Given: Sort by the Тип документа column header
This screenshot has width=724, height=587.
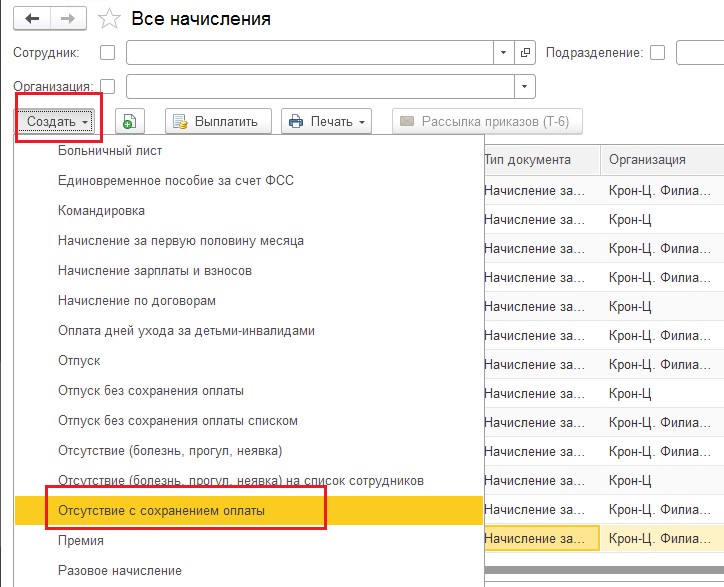Looking at the screenshot, I should (x=542, y=160).
